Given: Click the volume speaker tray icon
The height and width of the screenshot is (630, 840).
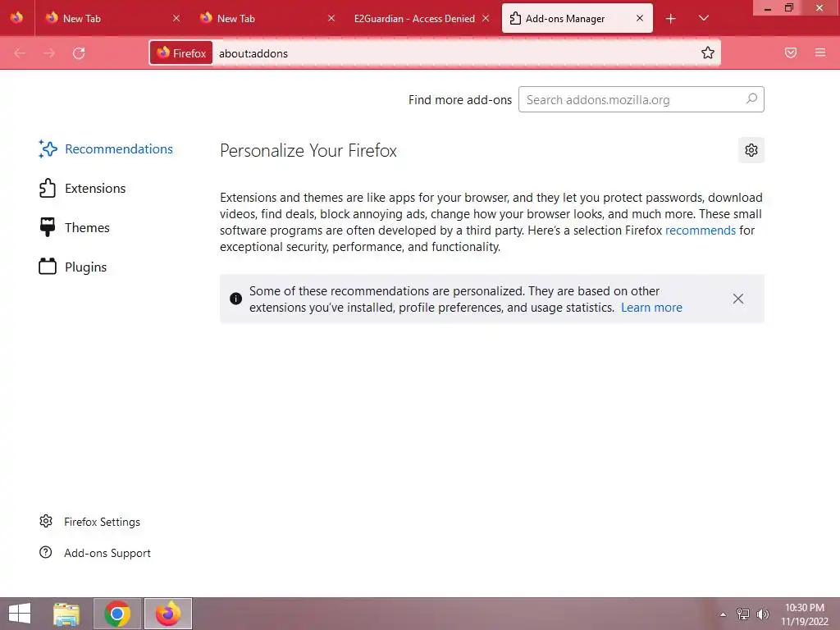Looking at the screenshot, I should 763,614.
